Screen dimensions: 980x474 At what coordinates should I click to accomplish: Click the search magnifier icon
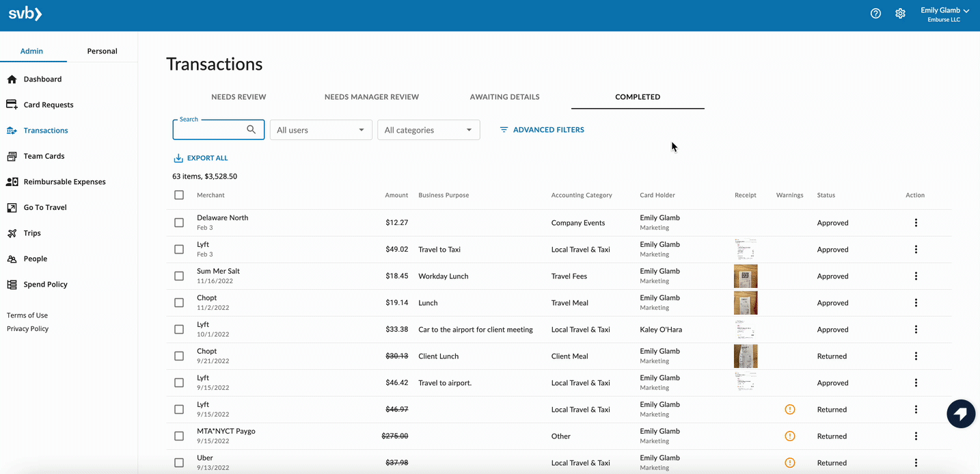[251, 129]
